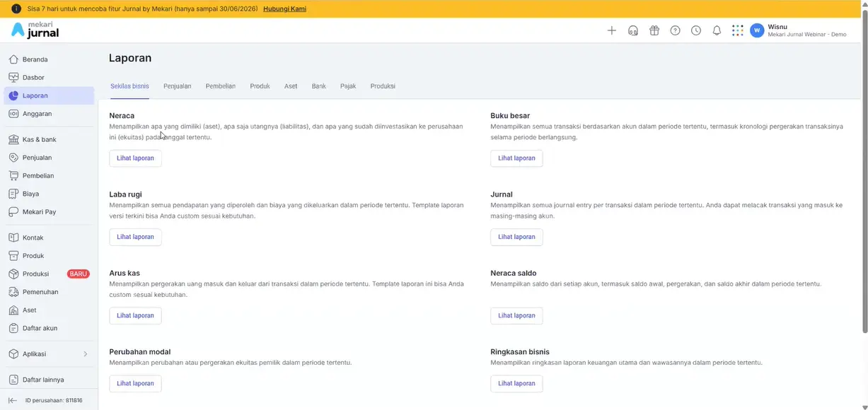
Task: Follow the Hubungi Kami banner link
Action: pyautogui.click(x=285, y=9)
